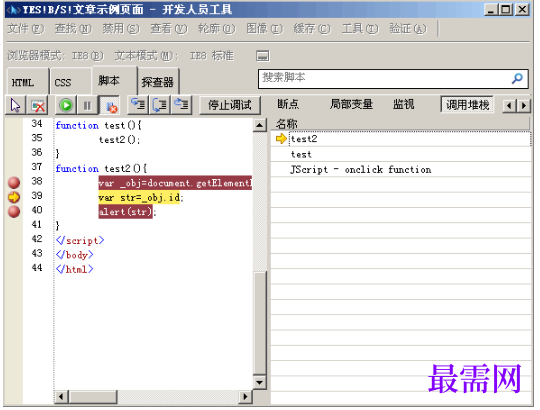The height and width of the screenshot is (410, 540).
Task: Select test frame in call stack
Action: pos(401,155)
